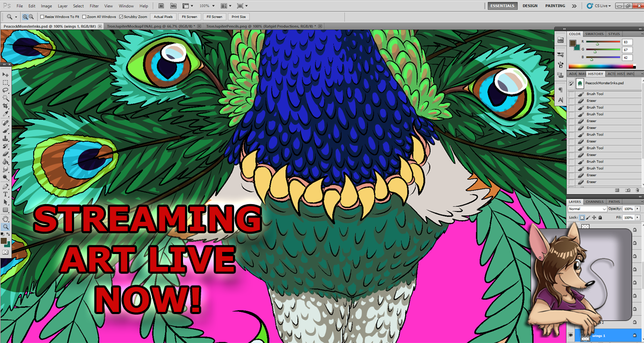Delete current history state with trash icon

[x=638, y=190]
